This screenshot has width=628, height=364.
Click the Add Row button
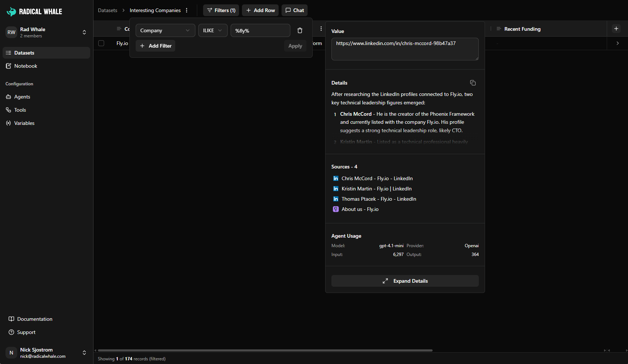[x=260, y=10]
